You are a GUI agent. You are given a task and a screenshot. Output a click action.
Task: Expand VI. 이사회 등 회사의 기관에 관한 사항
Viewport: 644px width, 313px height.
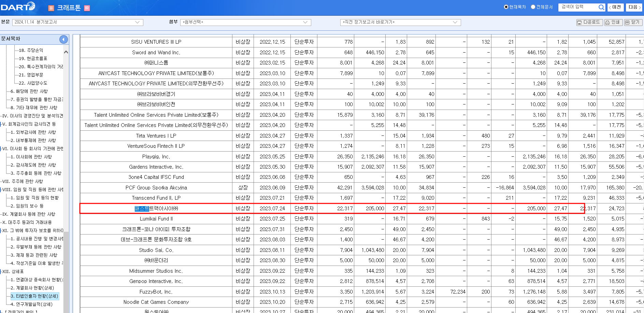(33, 148)
